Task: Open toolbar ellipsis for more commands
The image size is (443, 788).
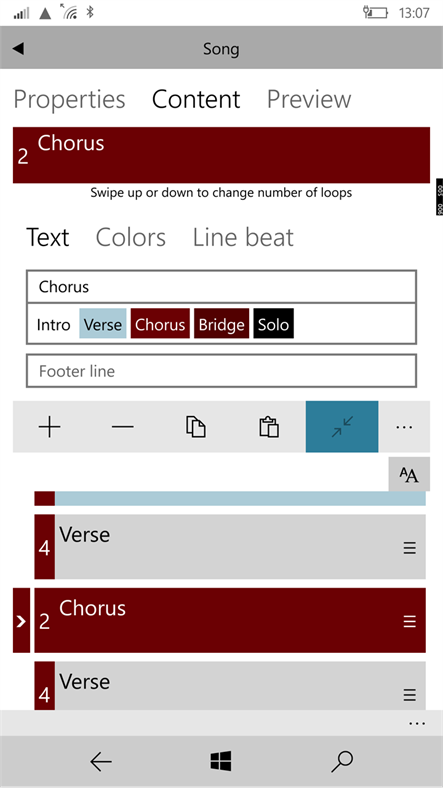Action: click(404, 427)
